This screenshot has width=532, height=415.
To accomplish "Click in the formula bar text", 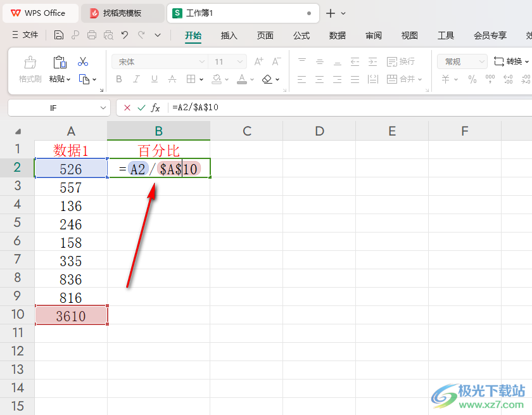I will pos(196,107).
